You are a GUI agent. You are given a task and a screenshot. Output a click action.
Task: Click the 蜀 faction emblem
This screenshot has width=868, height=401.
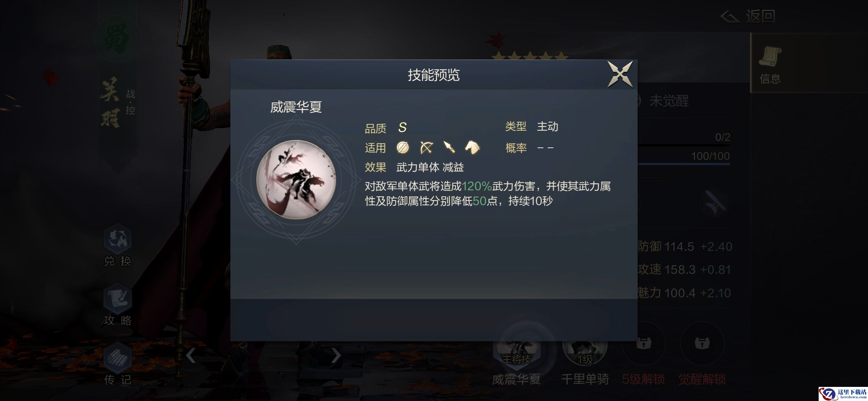coord(116,38)
